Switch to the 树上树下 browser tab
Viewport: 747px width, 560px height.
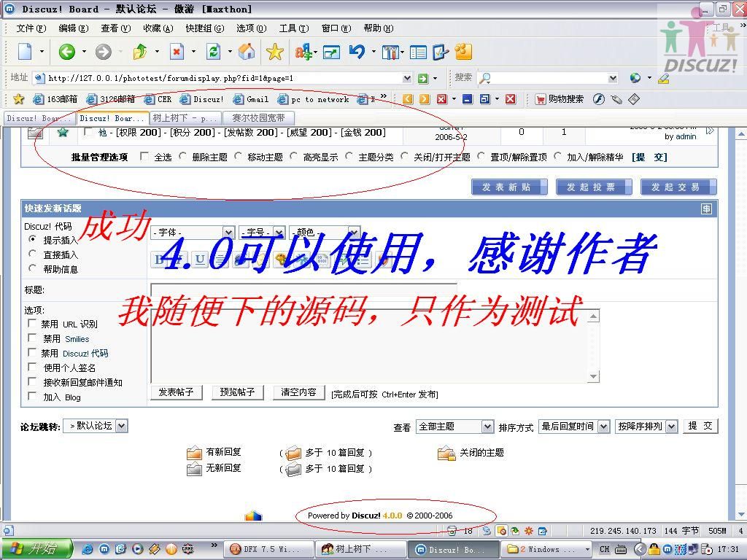tap(185, 117)
